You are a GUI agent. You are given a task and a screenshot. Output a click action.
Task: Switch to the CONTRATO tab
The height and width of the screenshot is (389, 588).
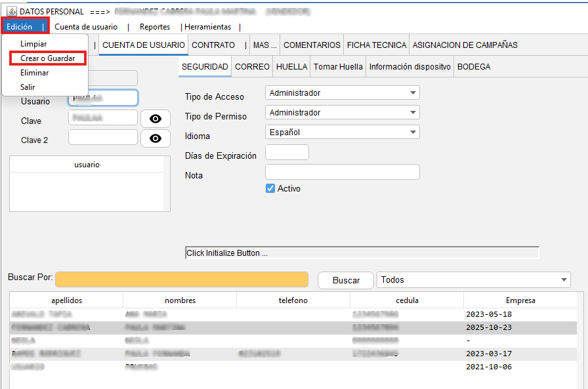[213, 45]
